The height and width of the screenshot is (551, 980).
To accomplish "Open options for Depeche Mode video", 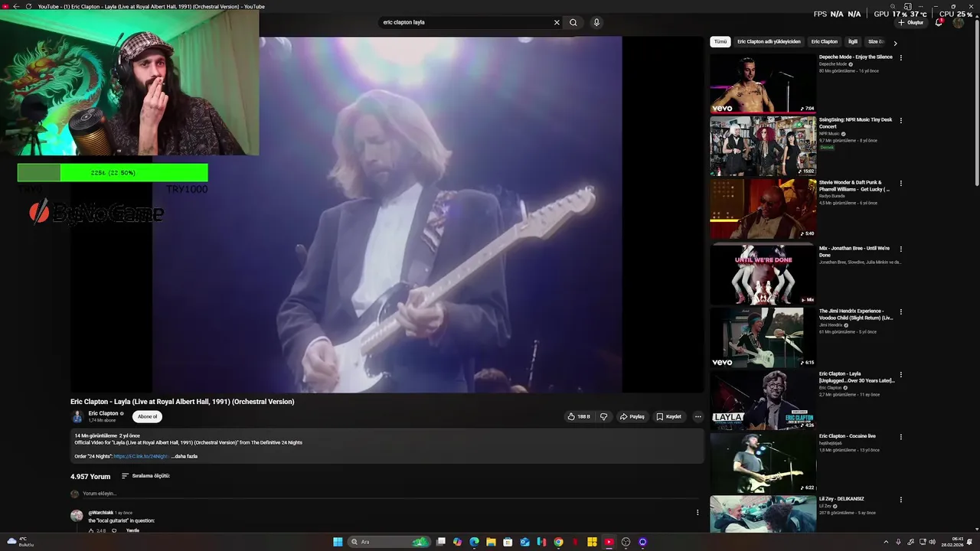I will (900, 57).
